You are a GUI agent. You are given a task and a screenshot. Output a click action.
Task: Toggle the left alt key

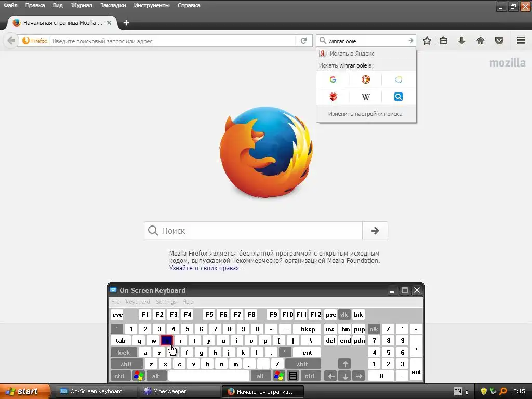tap(156, 376)
